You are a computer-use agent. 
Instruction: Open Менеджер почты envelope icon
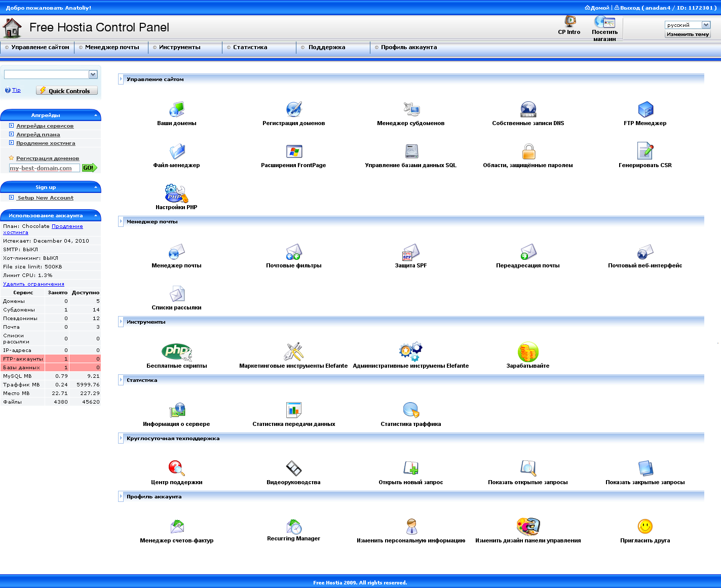tap(176, 251)
